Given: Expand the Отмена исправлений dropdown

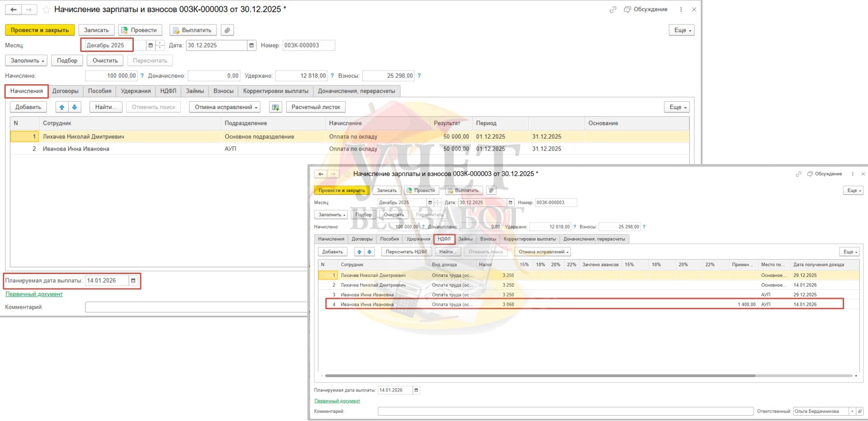Looking at the screenshot, I should (x=226, y=107).
